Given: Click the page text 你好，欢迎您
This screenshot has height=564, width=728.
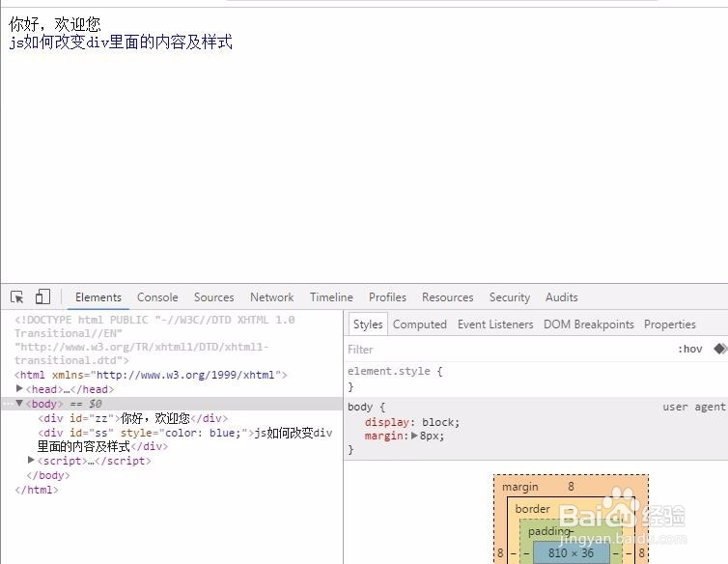Looking at the screenshot, I should pyautogui.click(x=55, y=23).
